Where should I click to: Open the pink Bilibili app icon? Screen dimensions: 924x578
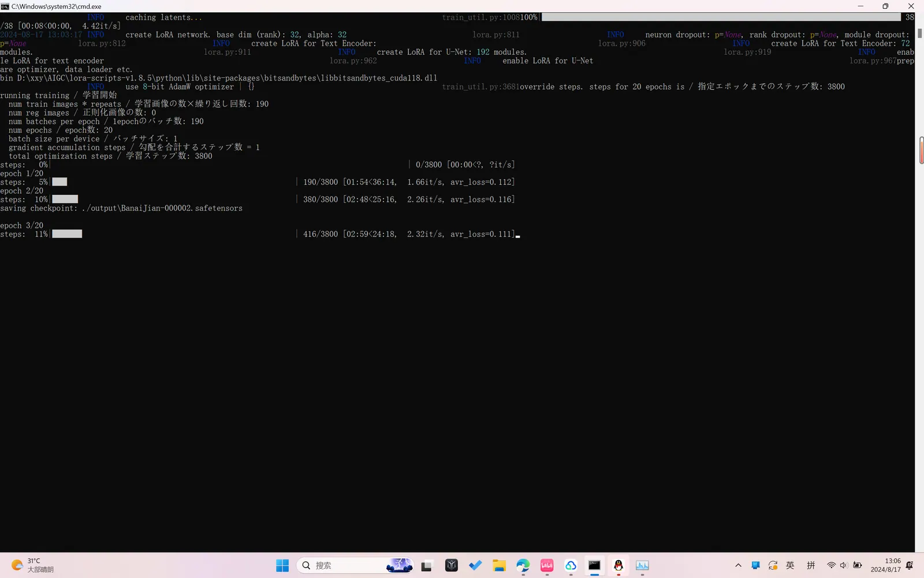click(x=547, y=565)
